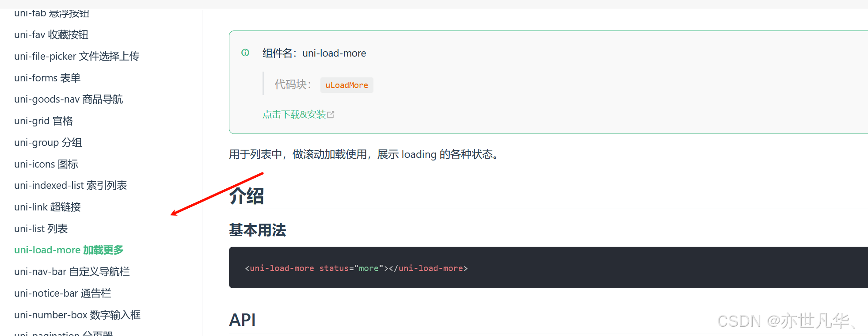Open uni-number-box 数字输入框 entry

(x=77, y=315)
